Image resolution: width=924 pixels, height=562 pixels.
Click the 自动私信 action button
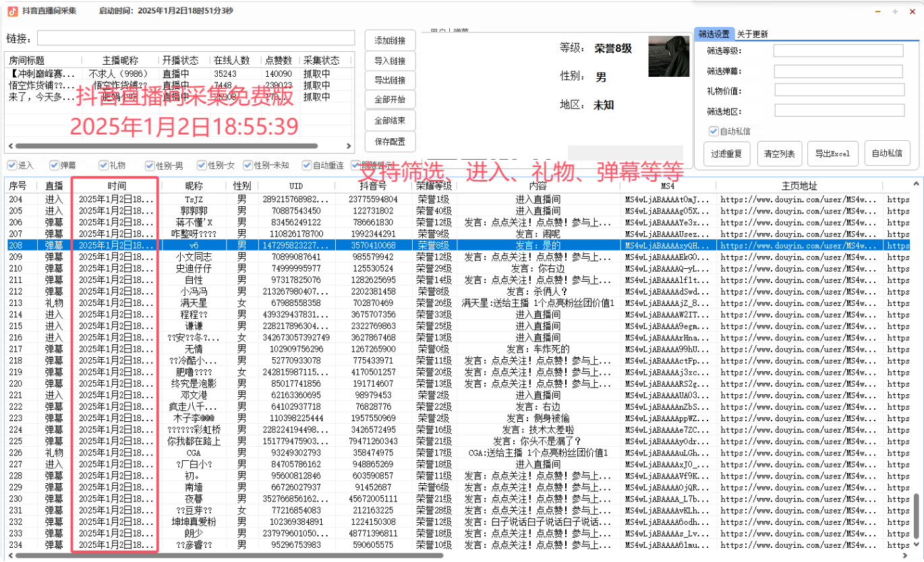point(888,154)
